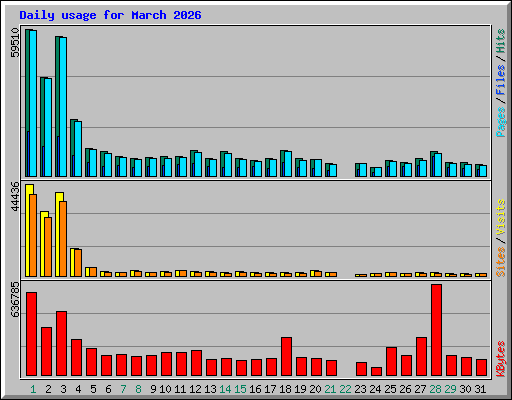
Task: Click the 'Visits' legend label
Action: pyautogui.click(x=501, y=218)
